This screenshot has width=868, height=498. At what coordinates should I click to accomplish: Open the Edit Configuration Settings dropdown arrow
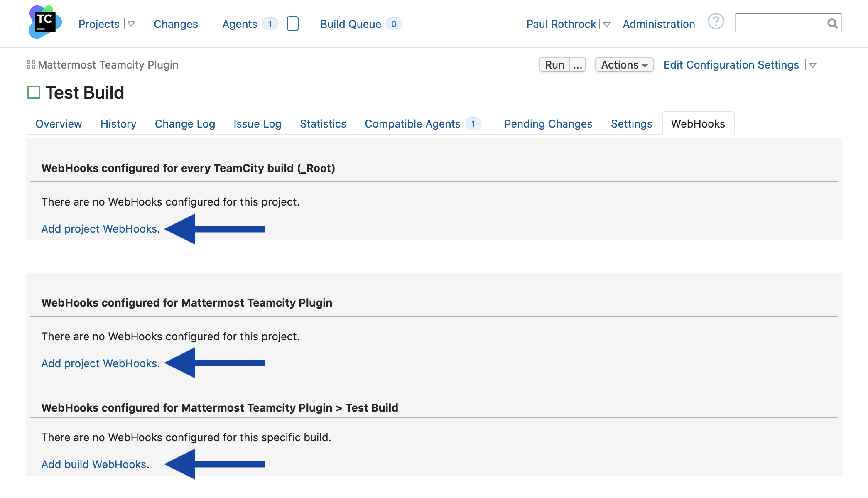[x=812, y=65]
